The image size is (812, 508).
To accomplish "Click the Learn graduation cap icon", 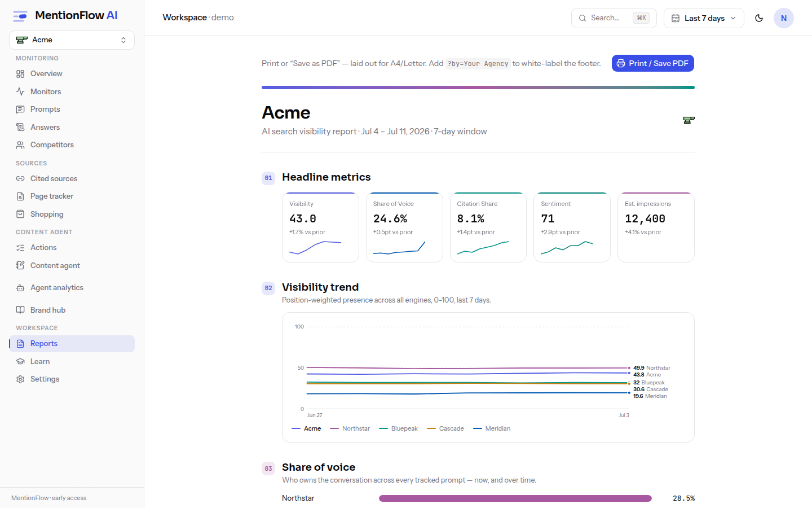I will click(20, 361).
